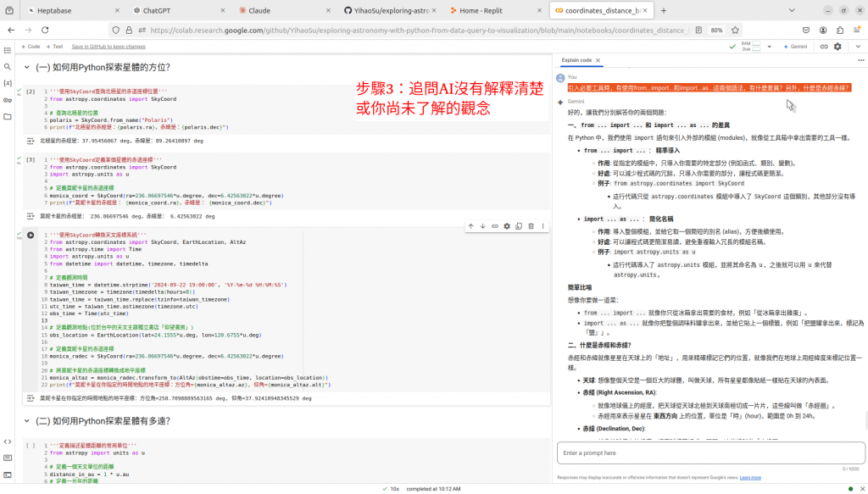This screenshot has height=494, width=868.
Task: Open the Explain code panel options menu
Action: (861, 60)
